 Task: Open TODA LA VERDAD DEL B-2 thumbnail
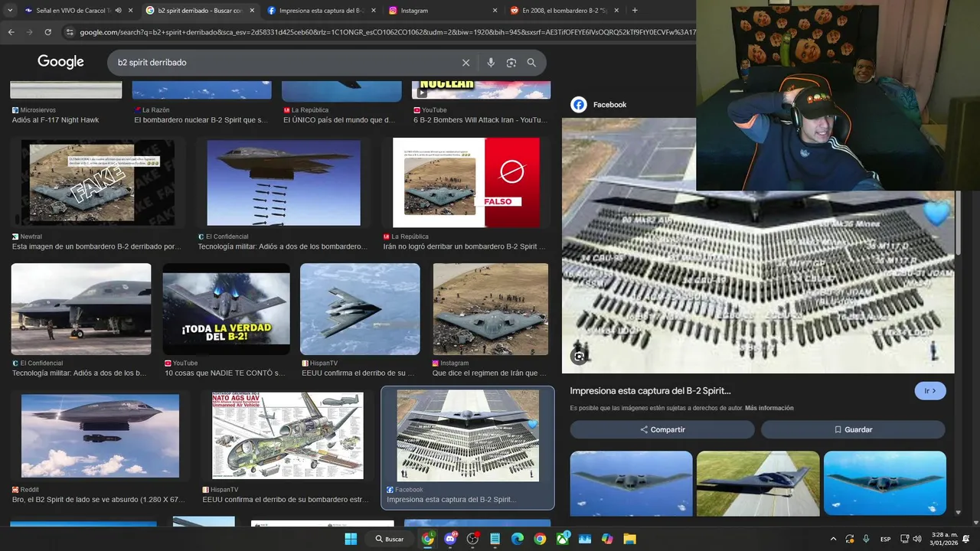click(x=226, y=309)
